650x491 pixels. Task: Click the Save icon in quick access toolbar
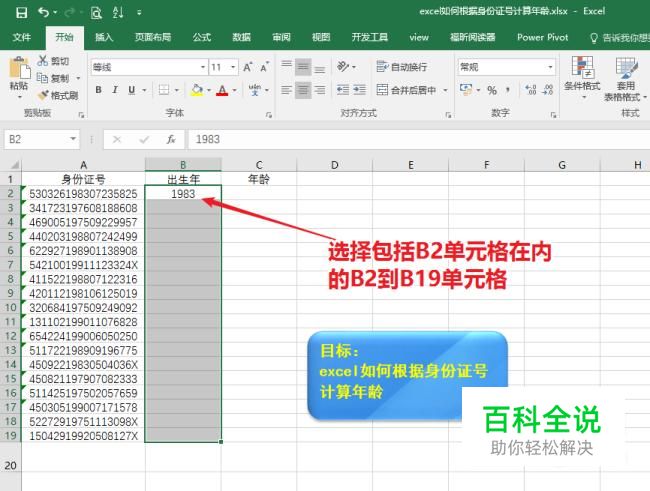[x=22, y=12]
